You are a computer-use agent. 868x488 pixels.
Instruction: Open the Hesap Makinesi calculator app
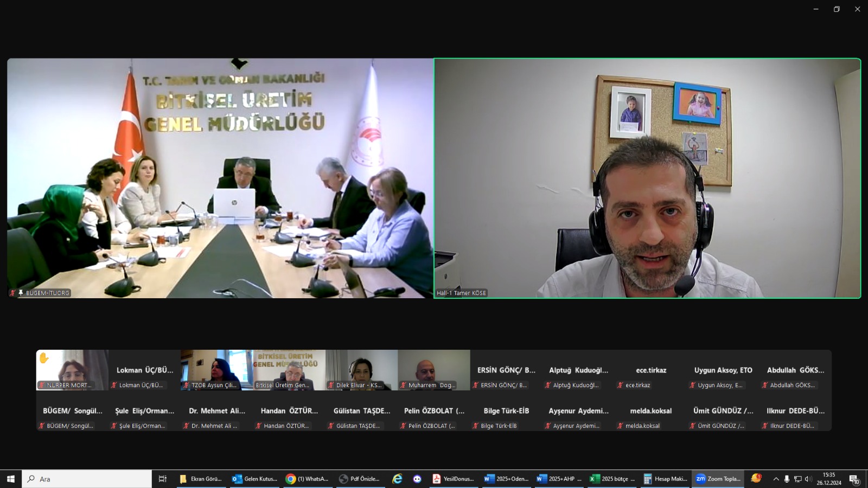[x=665, y=479]
